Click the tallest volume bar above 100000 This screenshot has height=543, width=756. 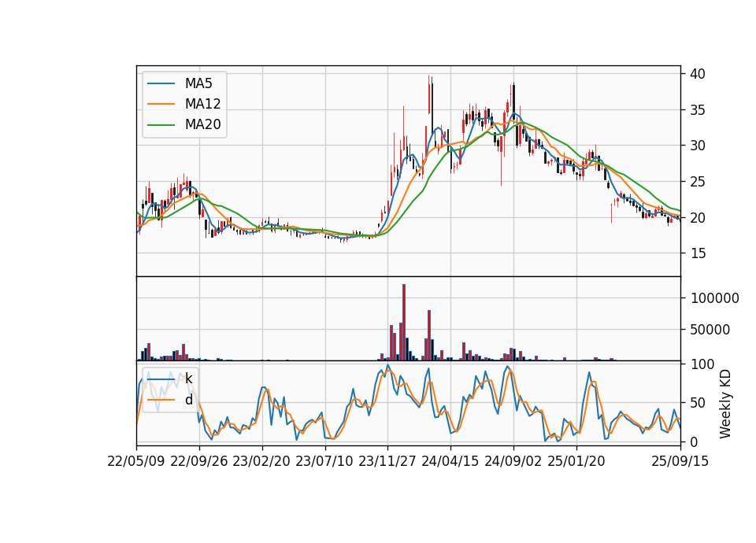(x=404, y=323)
